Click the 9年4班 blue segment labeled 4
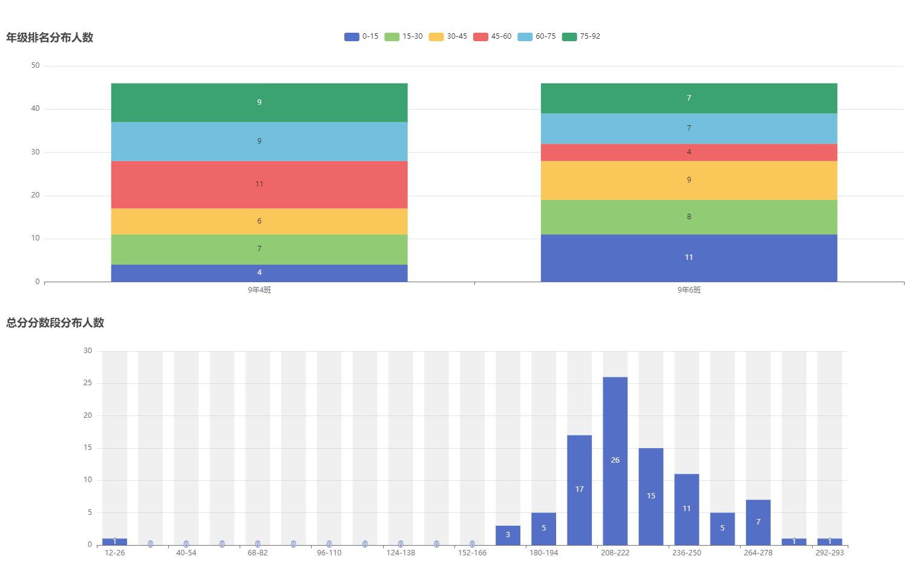The image size is (924, 582). point(259,273)
